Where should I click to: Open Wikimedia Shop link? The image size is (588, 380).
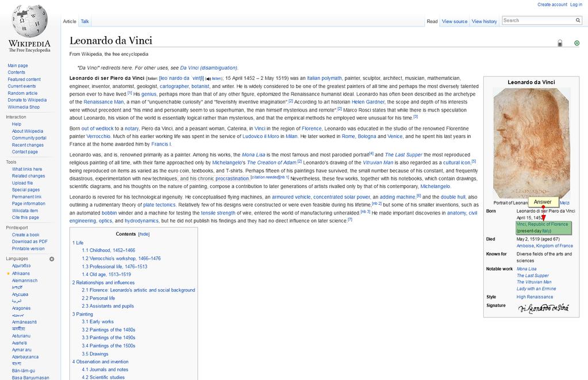pos(24,108)
